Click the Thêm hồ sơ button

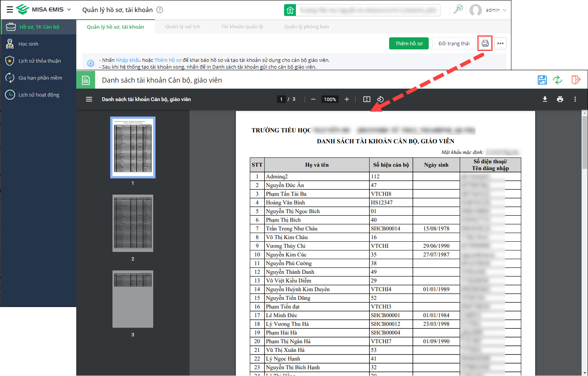(409, 43)
